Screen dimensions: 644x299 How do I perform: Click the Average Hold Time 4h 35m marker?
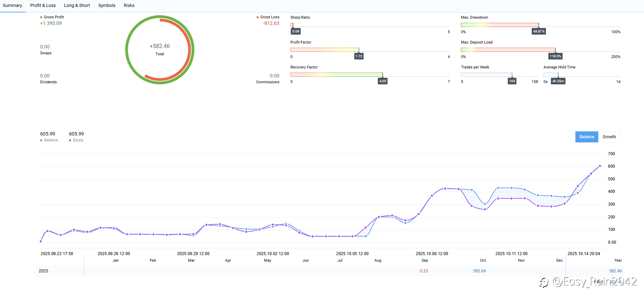click(x=558, y=81)
